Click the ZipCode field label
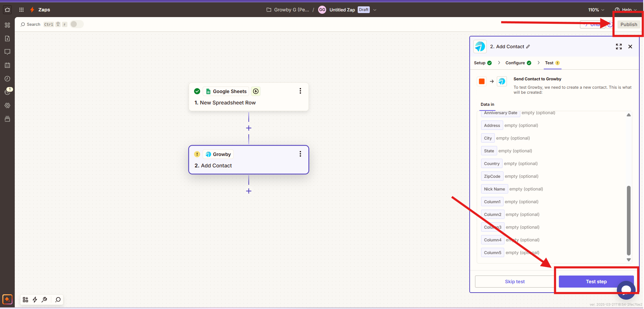This screenshot has height=309, width=644. pos(492,176)
